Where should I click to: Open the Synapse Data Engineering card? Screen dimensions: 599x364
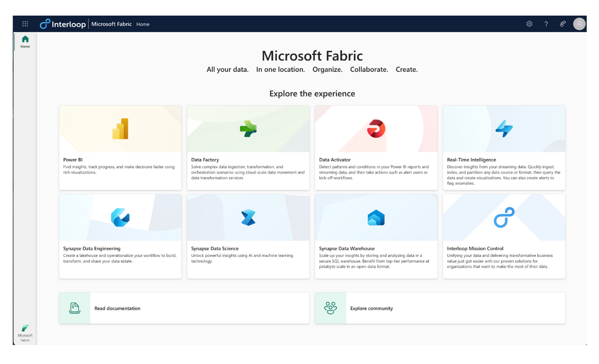point(120,236)
